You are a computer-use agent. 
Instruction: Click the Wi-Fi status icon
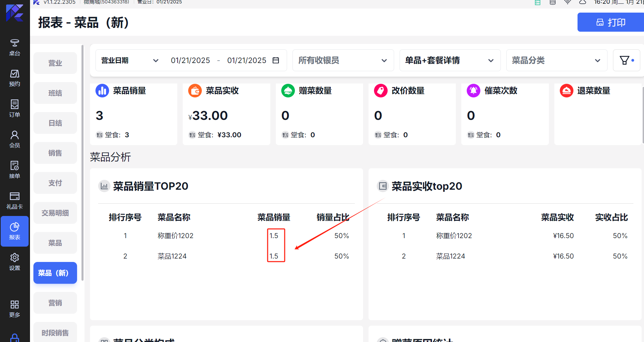coord(568,2)
